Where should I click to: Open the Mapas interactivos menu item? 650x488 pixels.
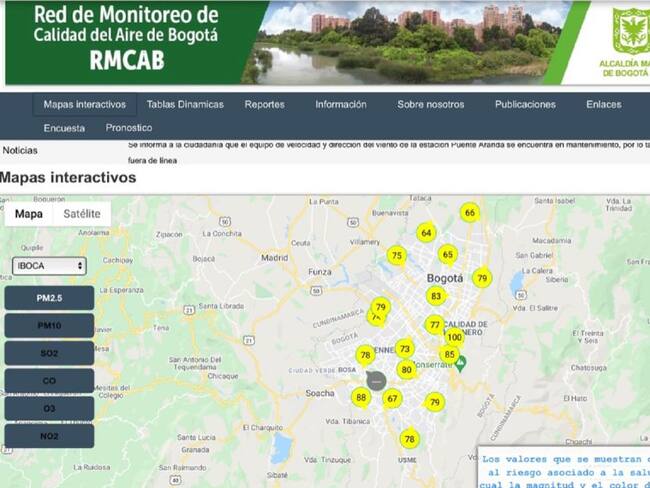[85, 104]
